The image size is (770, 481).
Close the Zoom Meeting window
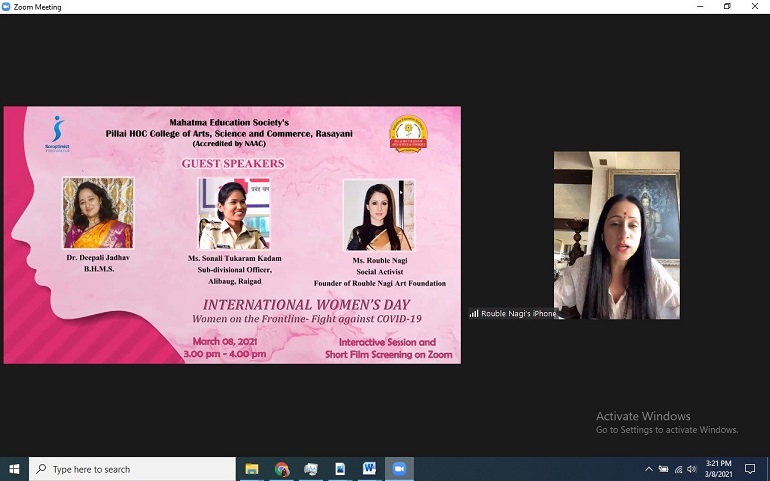pyautogui.click(x=755, y=6)
